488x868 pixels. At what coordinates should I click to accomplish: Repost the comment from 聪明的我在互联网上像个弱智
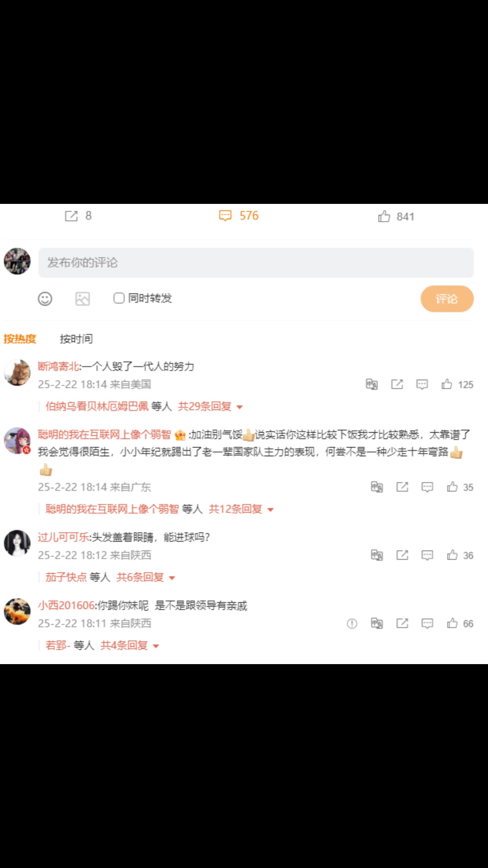click(402, 487)
